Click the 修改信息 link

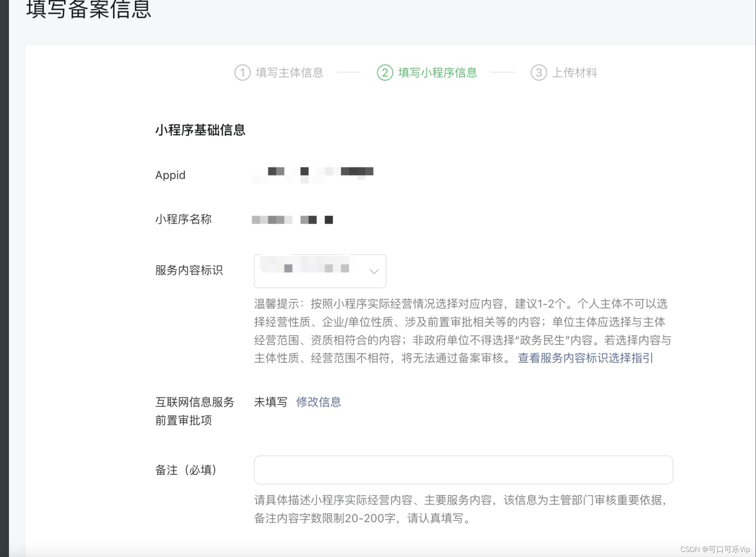point(318,402)
